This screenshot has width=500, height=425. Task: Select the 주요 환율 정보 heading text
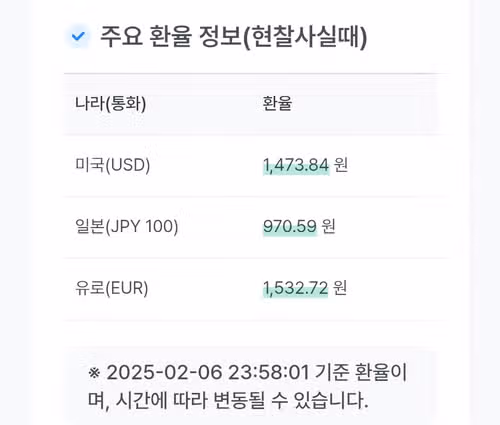coord(171,36)
